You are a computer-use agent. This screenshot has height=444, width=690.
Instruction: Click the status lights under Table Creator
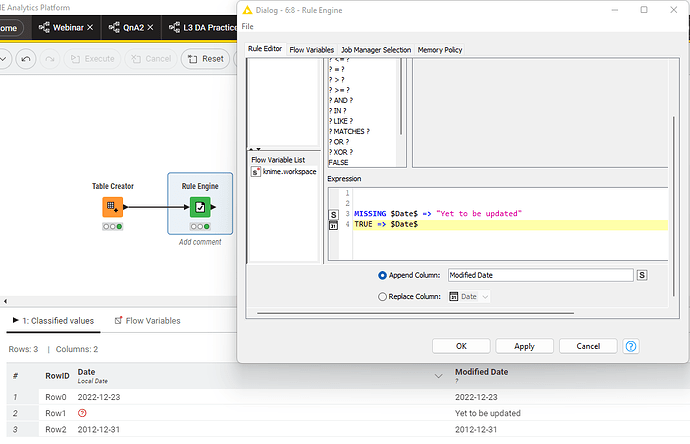112,227
